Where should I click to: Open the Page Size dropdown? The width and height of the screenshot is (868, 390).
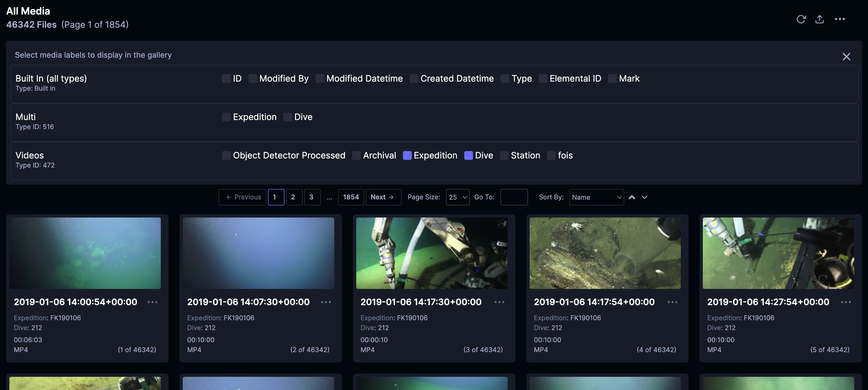pos(457,197)
